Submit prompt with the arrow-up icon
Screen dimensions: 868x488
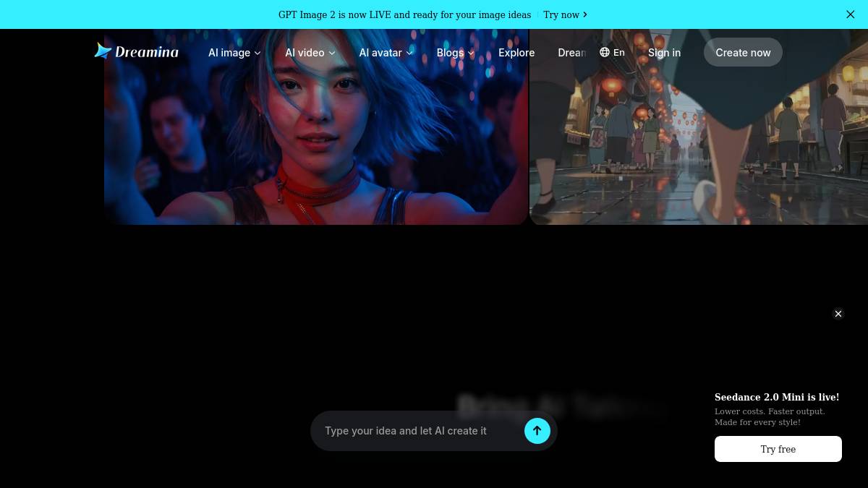(537, 431)
